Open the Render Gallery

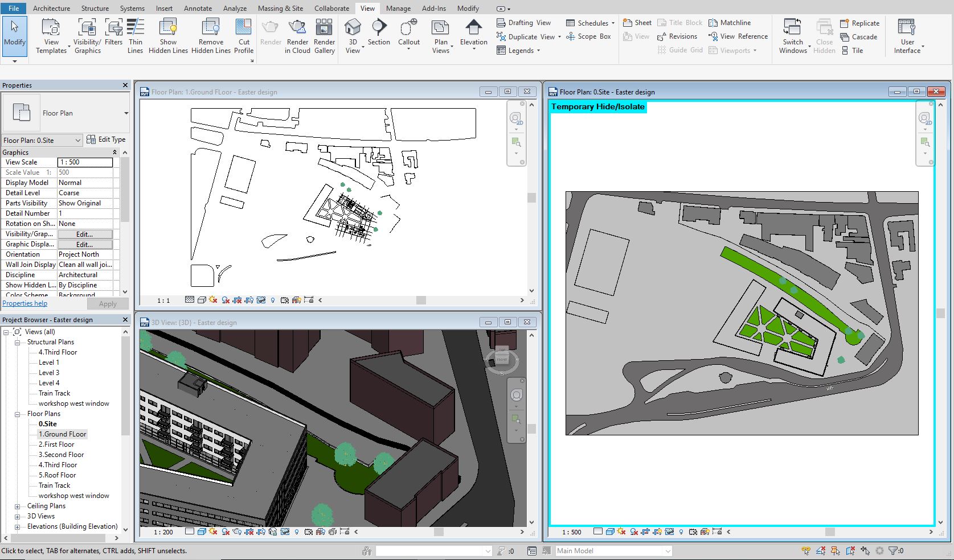pyautogui.click(x=324, y=28)
